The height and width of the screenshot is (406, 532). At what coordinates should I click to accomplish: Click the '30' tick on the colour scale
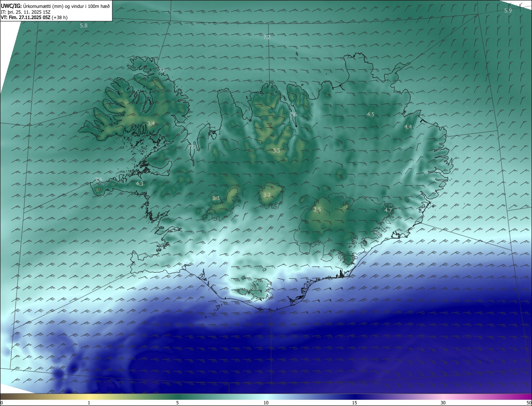pos(443,403)
